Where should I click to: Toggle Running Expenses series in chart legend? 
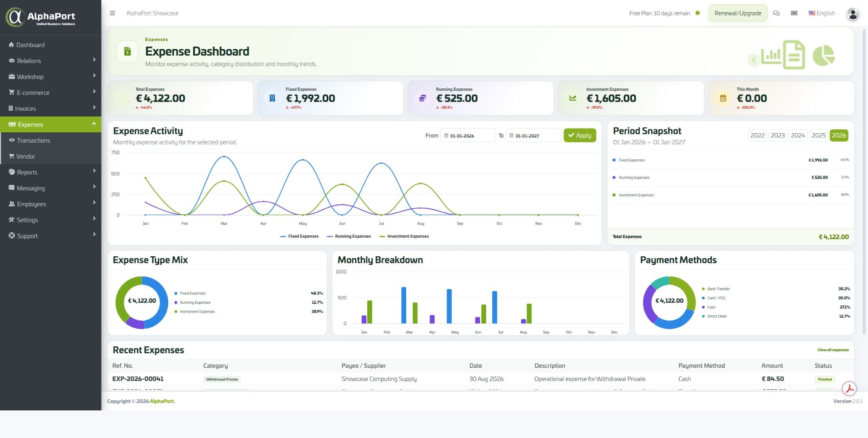click(349, 236)
